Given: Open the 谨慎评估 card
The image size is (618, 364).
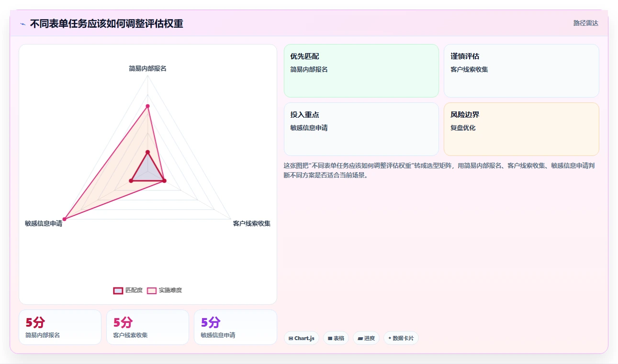Looking at the screenshot, I should (521, 71).
